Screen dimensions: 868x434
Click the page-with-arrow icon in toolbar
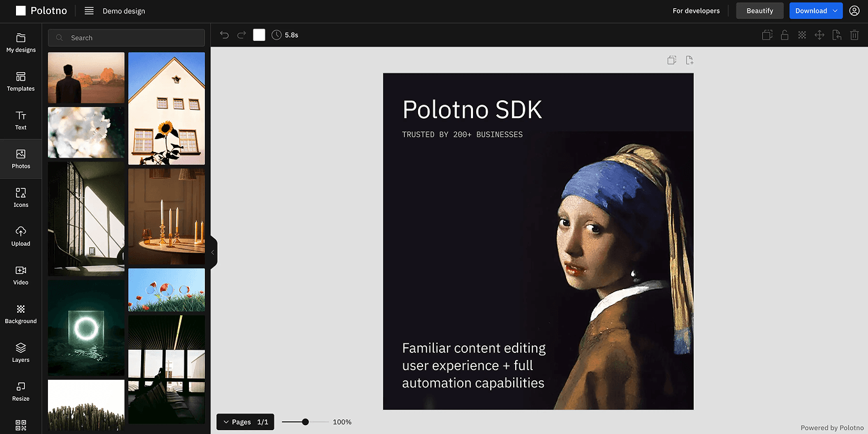837,35
